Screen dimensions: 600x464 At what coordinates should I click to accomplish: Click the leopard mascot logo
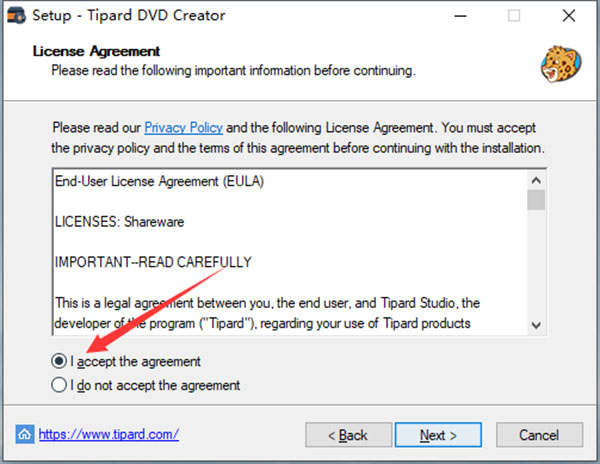point(561,64)
